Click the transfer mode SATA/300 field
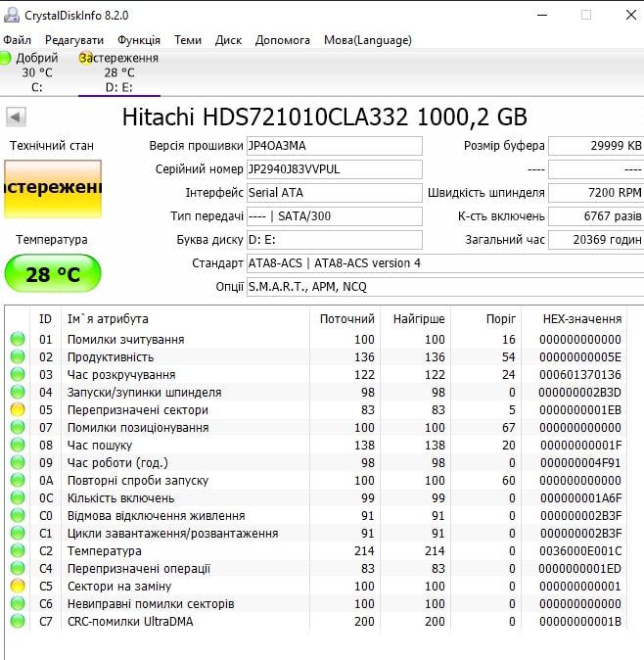 (335, 216)
